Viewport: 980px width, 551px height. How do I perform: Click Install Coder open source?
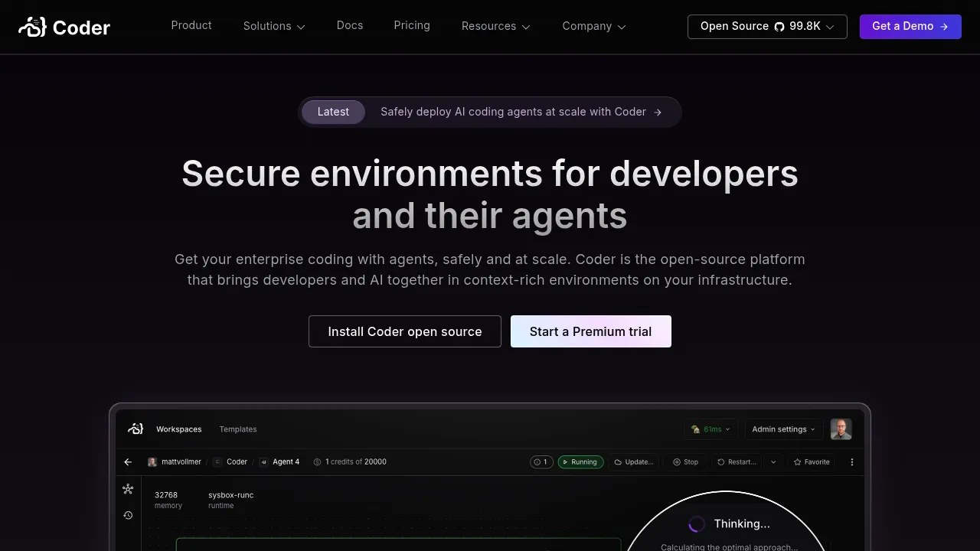(405, 331)
